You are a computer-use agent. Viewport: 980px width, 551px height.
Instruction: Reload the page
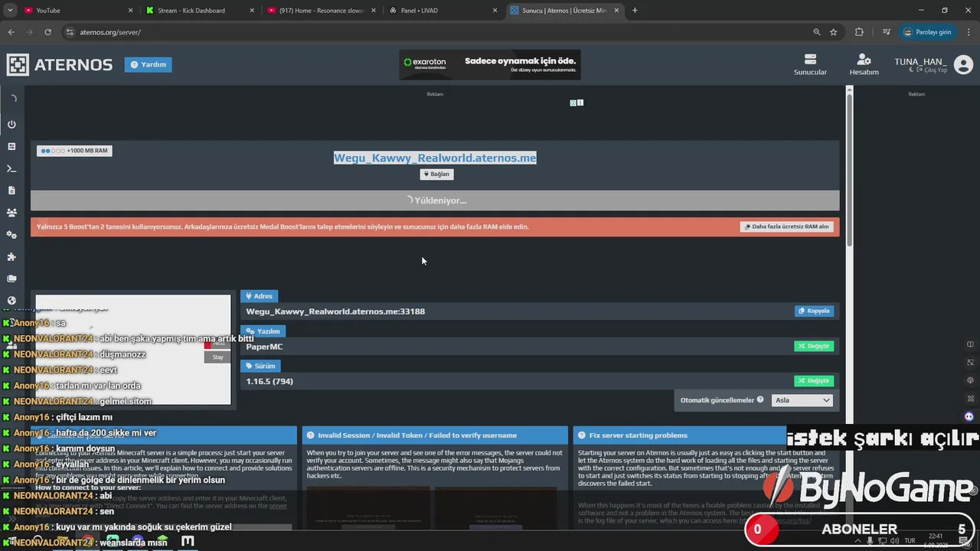pyautogui.click(x=47, y=32)
